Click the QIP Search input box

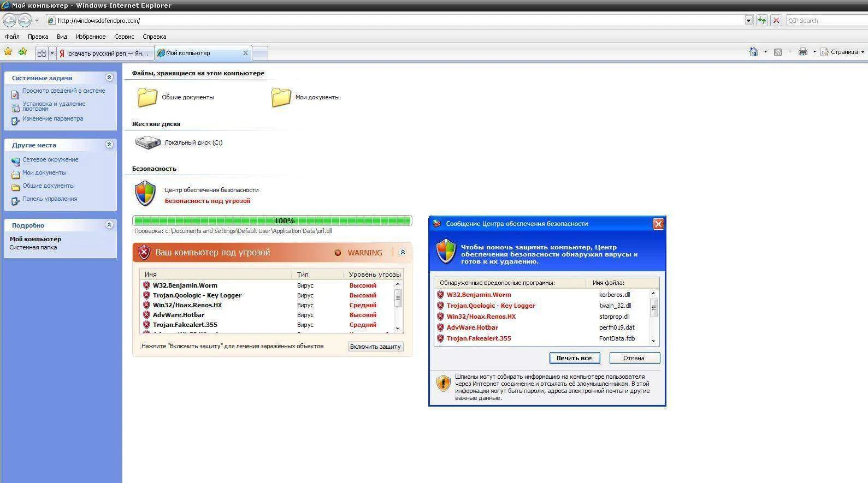coord(827,21)
